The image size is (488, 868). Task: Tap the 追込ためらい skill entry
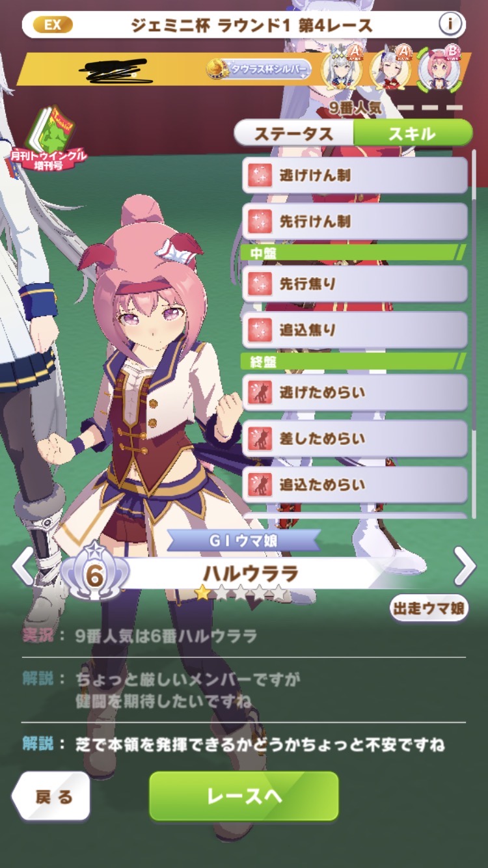(x=355, y=485)
